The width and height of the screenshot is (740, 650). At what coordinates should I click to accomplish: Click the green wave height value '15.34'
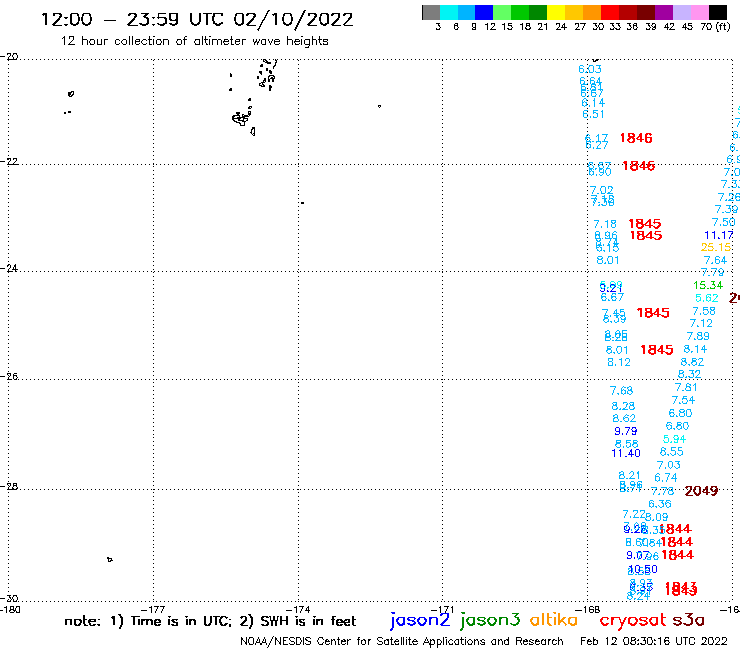pos(708,285)
